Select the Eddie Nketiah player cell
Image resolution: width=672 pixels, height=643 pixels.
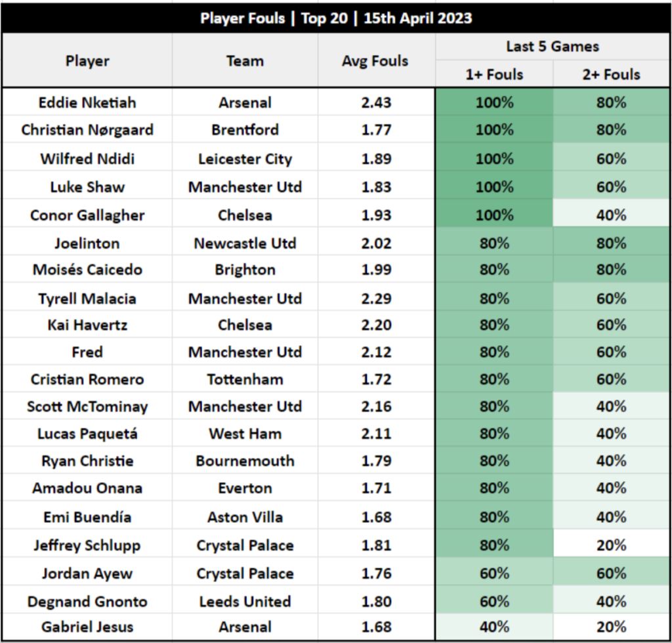(x=87, y=102)
